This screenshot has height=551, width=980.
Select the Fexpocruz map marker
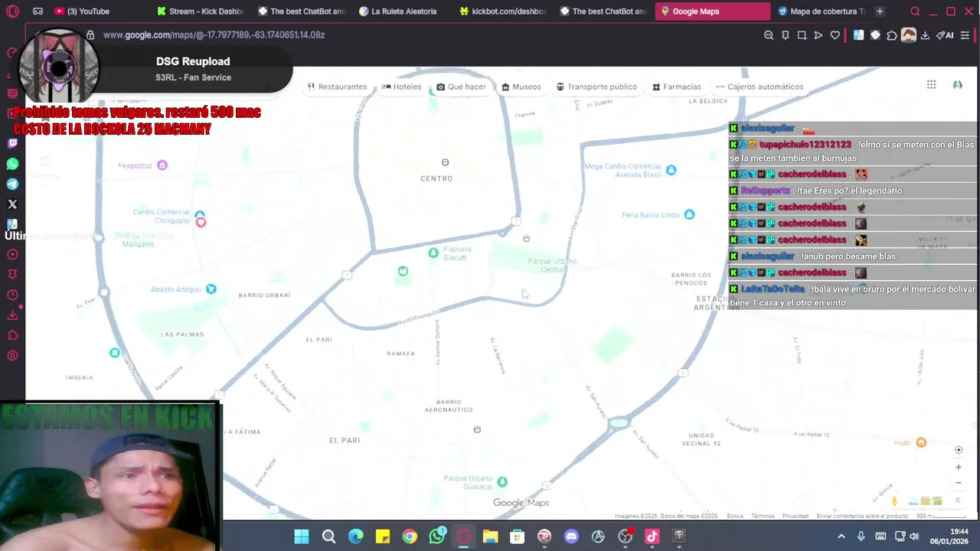tap(162, 165)
